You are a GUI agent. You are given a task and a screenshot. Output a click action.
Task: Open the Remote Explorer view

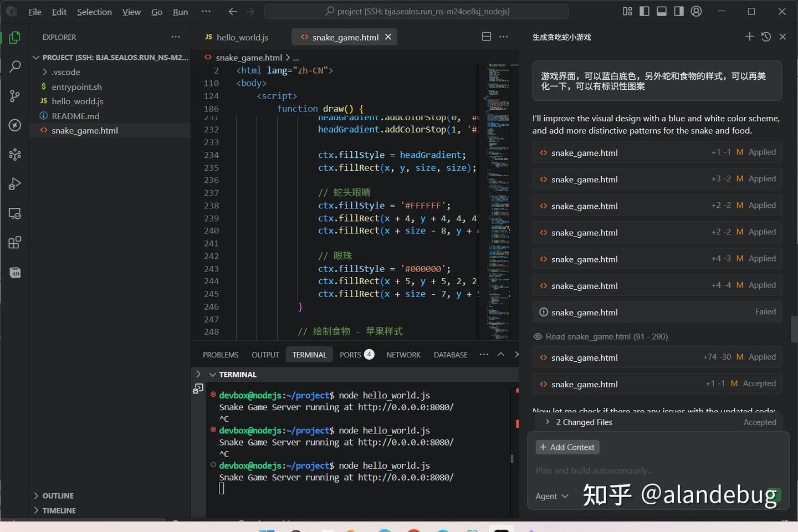click(x=14, y=213)
